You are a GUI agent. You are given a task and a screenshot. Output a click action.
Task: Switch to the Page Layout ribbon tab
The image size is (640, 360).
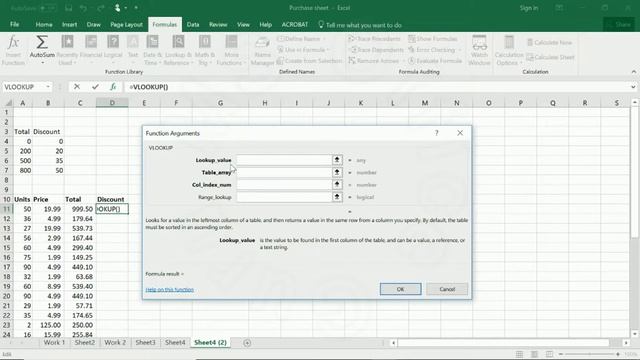[x=126, y=24]
